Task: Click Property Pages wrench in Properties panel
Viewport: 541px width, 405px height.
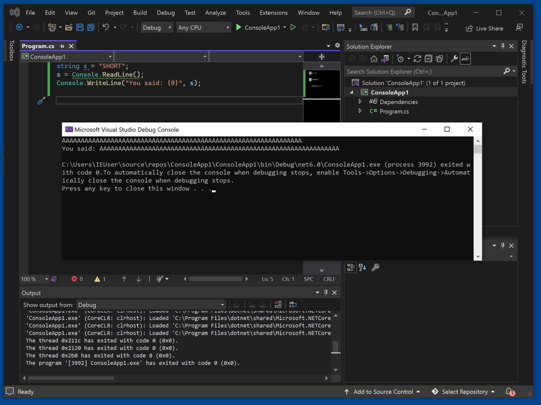Action: [375, 267]
